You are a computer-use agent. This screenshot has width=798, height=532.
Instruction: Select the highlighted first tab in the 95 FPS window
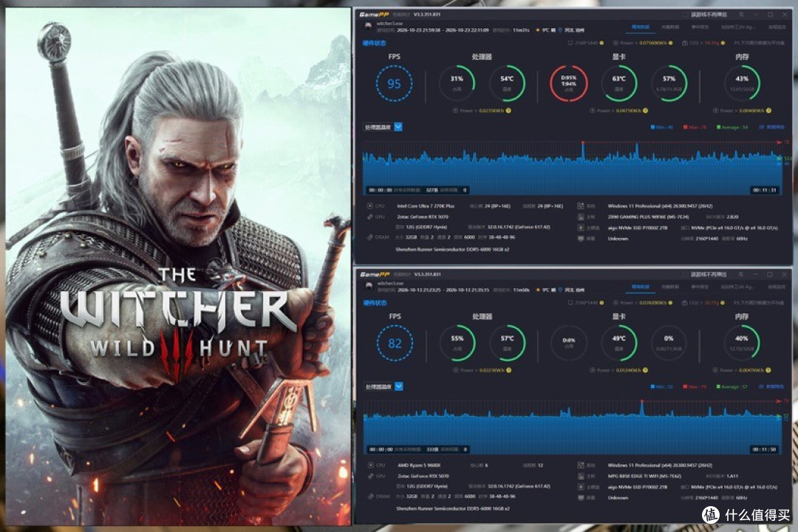tap(640, 27)
